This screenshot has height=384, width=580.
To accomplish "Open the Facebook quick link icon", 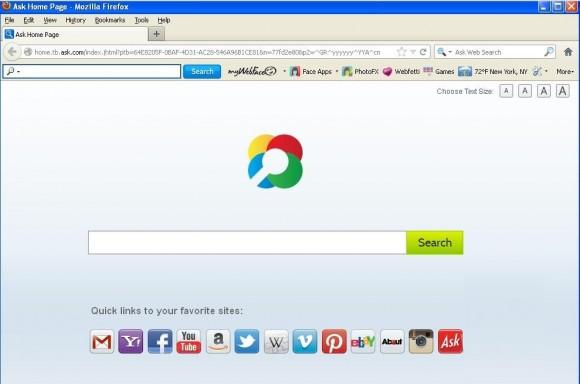I will 160,341.
